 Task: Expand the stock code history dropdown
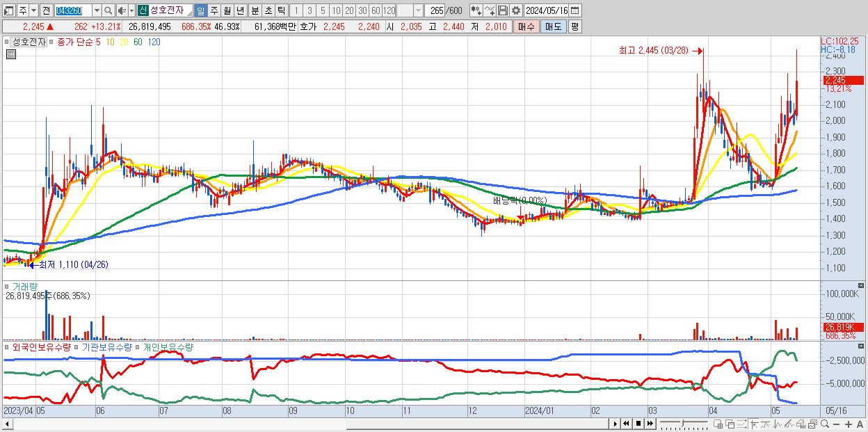tap(97, 11)
